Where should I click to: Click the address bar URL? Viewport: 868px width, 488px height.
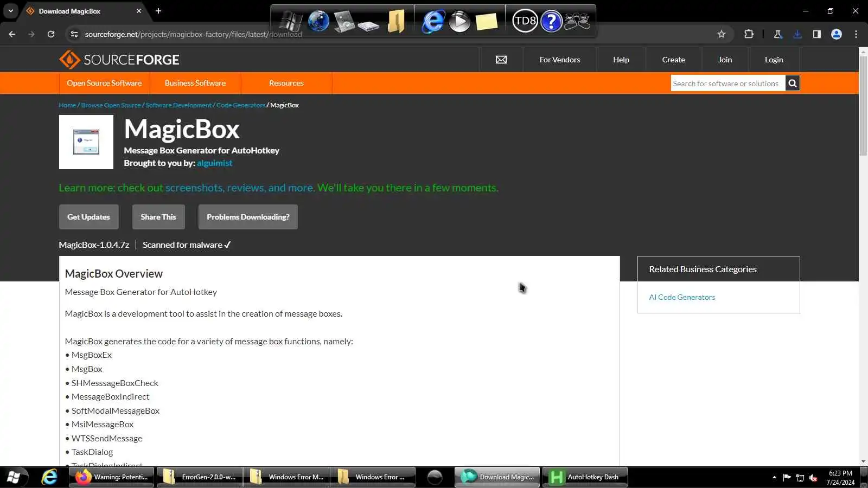pos(193,34)
